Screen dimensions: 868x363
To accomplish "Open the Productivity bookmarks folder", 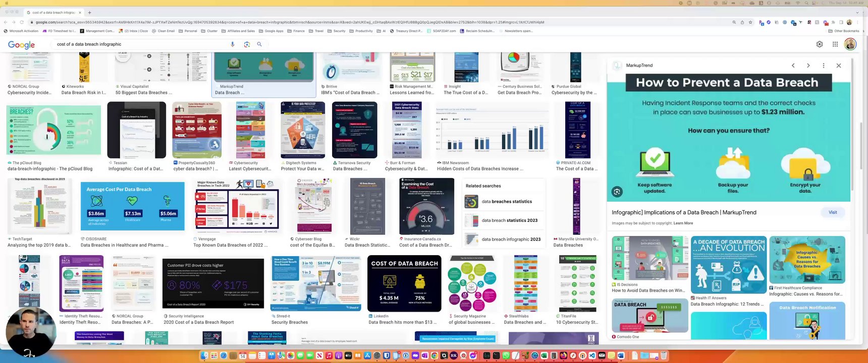I will coord(361,31).
